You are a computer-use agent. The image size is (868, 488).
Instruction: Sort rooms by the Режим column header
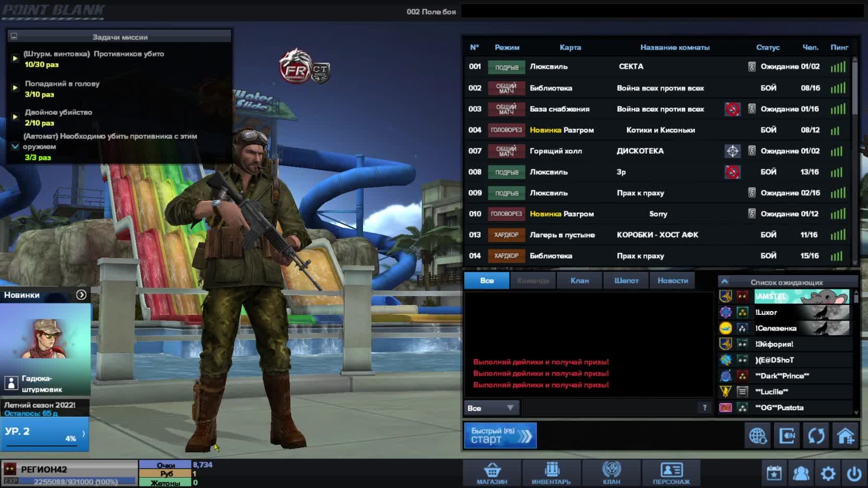pyautogui.click(x=507, y=47)
